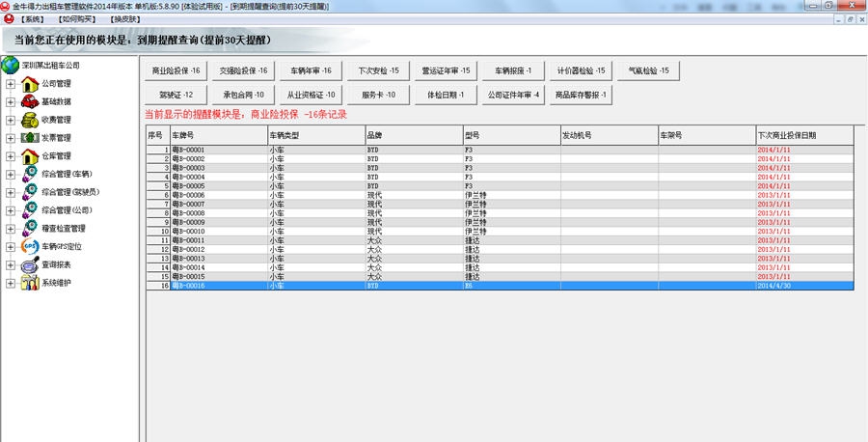This screenshot has width=868, height=442.
Task: Click the globe icon of 深圳某出租车公司
Action: pyautogui.click(x=10, y=65)
